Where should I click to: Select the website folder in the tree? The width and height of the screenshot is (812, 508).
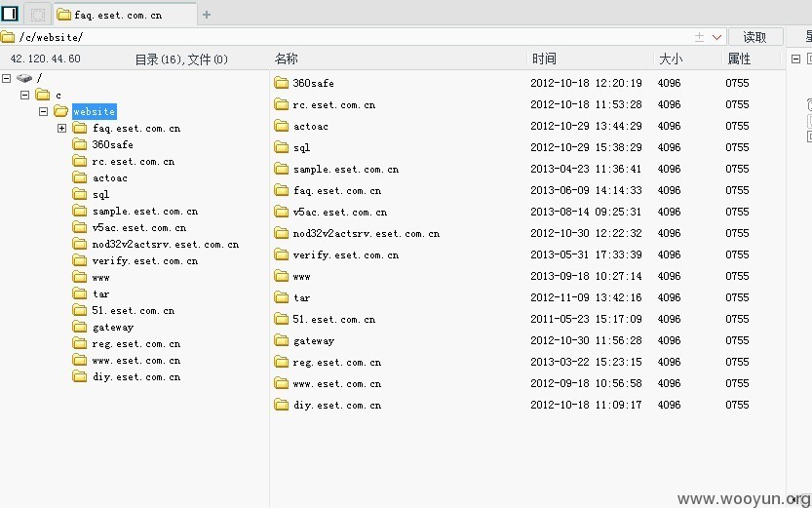pos(95,111)
